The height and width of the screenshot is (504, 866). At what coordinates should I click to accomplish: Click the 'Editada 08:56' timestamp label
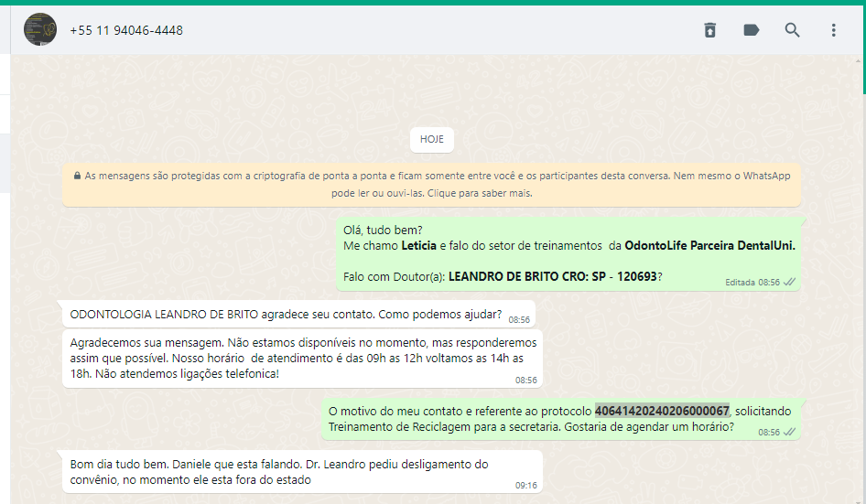[x=752, y=282]
